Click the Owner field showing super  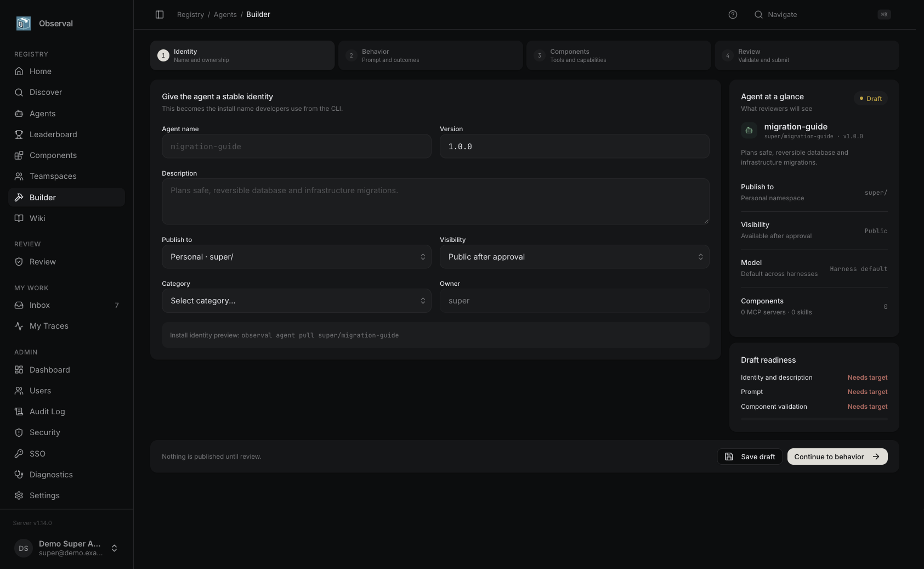(x=574, y=301)
